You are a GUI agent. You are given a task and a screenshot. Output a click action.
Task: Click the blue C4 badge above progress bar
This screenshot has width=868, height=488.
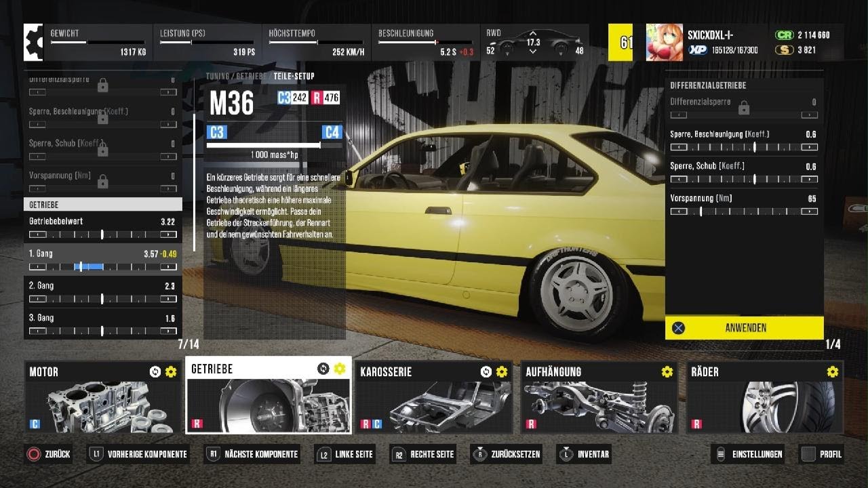point(332,132)
